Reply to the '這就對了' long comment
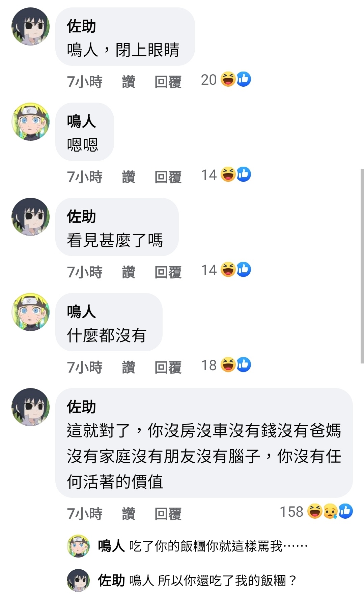This screenshot has height=595, width=364. (168, 514)
